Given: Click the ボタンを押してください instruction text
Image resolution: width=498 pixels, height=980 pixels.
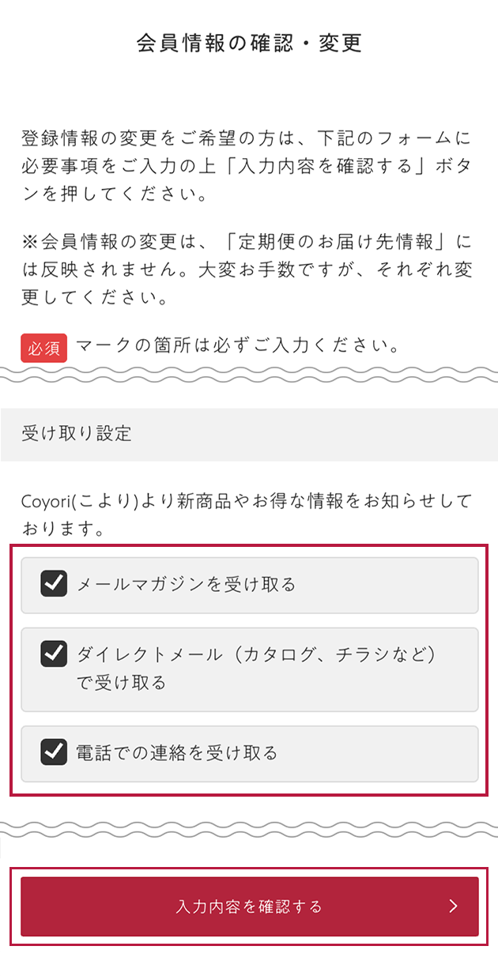Looking at the screenshot, I should (x=119, y=194).
